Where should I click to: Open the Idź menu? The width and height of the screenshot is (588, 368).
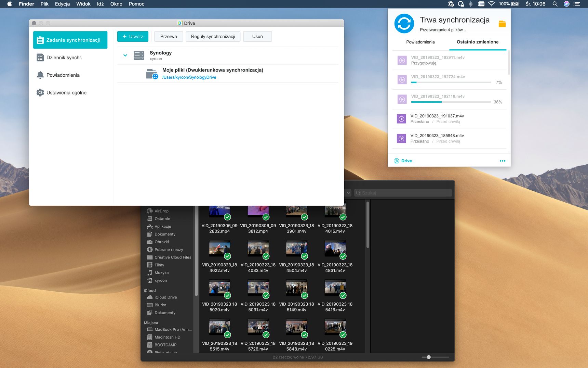point(100,4)
